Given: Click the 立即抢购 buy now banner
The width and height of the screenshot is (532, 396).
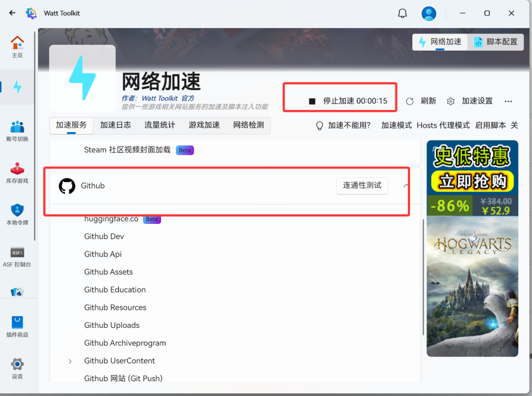Looking at the screenshot, I should tap(472, 181).
